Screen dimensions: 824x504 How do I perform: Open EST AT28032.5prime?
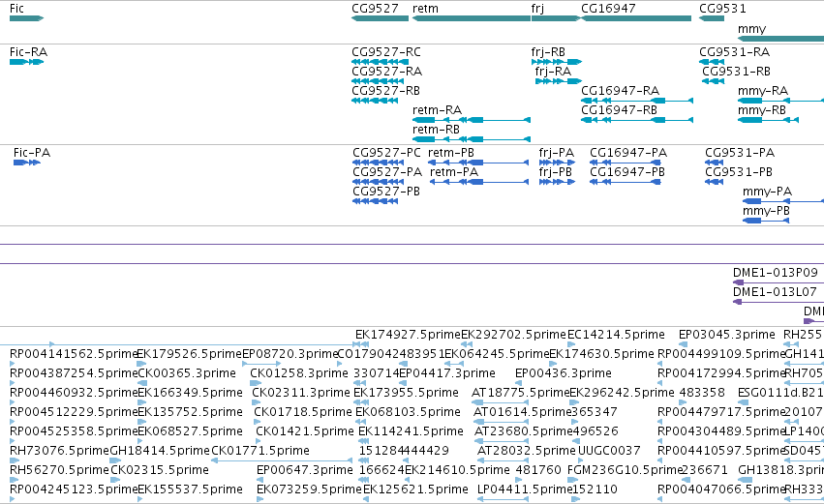coord(526,452)
